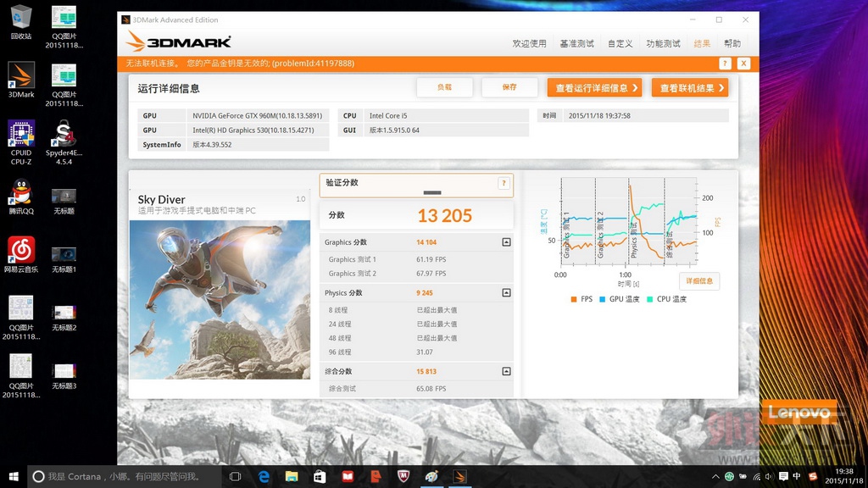This screenshot has height=488, width=868.
Task: Open the Paint palette taskbar icon
Action: [x=431, y=476]
